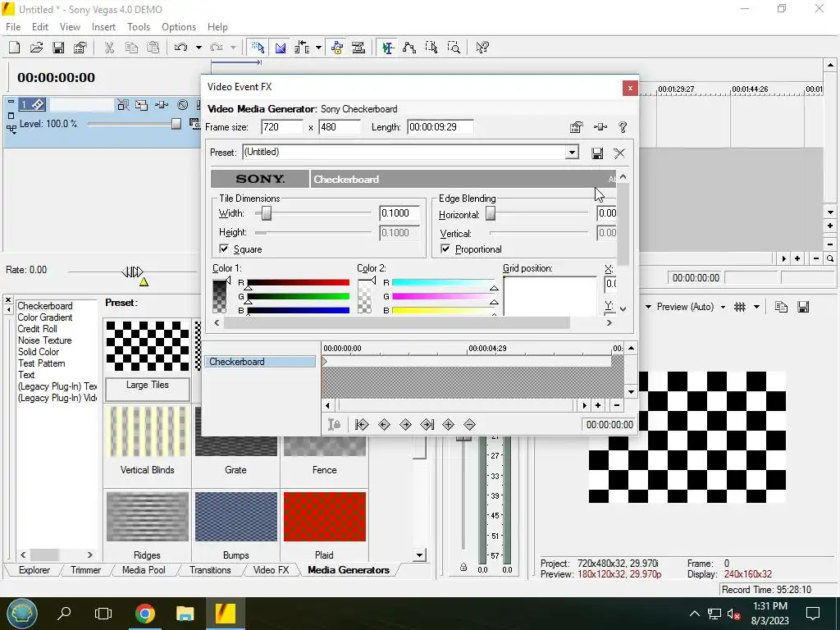This screenshot has height=630, width=840.
Task: Click the Replace Plug-In icon in Video Event FX
Action: pyautogui.click(x=600, y=127)
